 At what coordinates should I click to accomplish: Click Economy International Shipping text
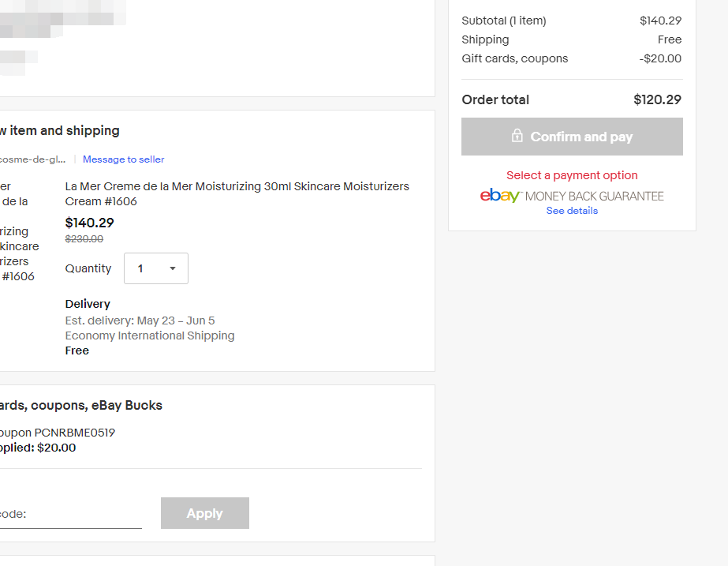pos(150,335)
